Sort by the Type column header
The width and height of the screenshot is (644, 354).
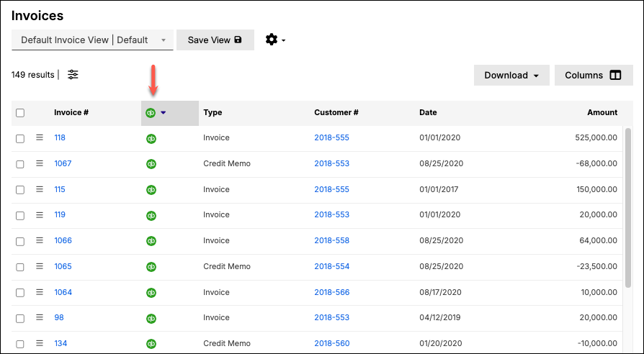click(x=213, y=112)
